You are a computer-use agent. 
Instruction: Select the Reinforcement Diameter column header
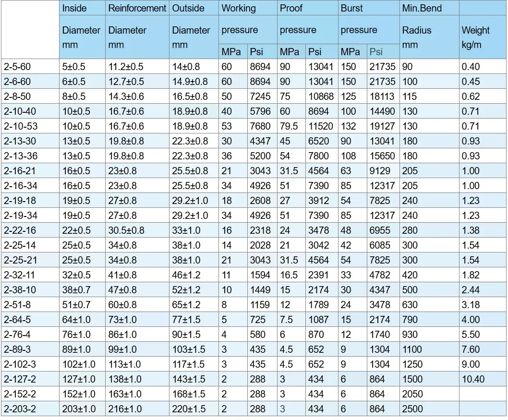pyautogui.click(x=137, y=30)
